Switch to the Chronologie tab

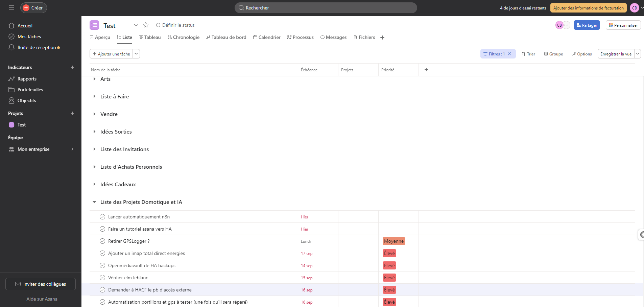click(184, 38)
